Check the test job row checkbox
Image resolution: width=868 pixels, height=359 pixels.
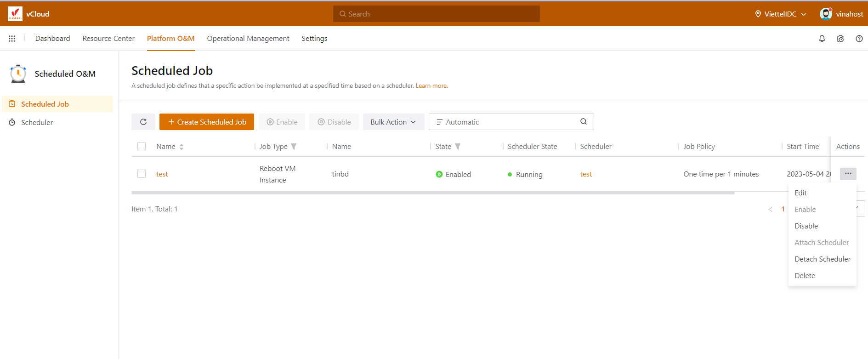pos(142,174)
